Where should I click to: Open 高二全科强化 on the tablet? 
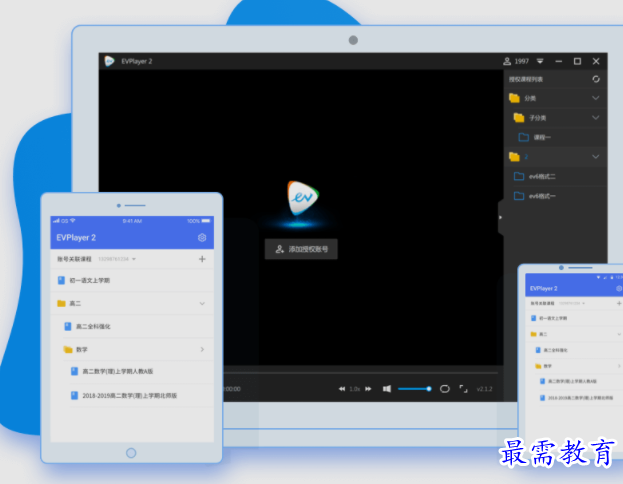point(93,327)
